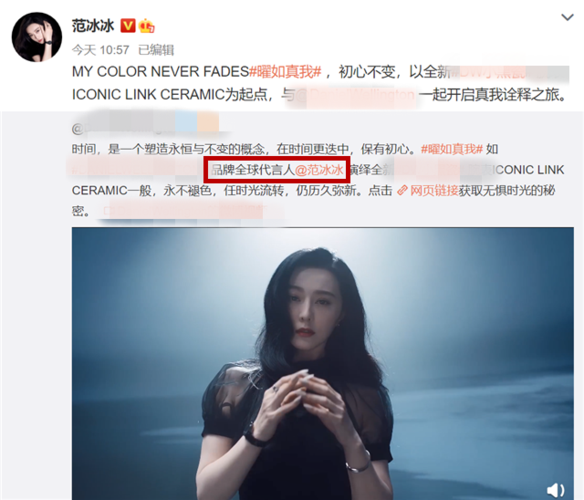Click the crown membership badge icon

point(146,26)
